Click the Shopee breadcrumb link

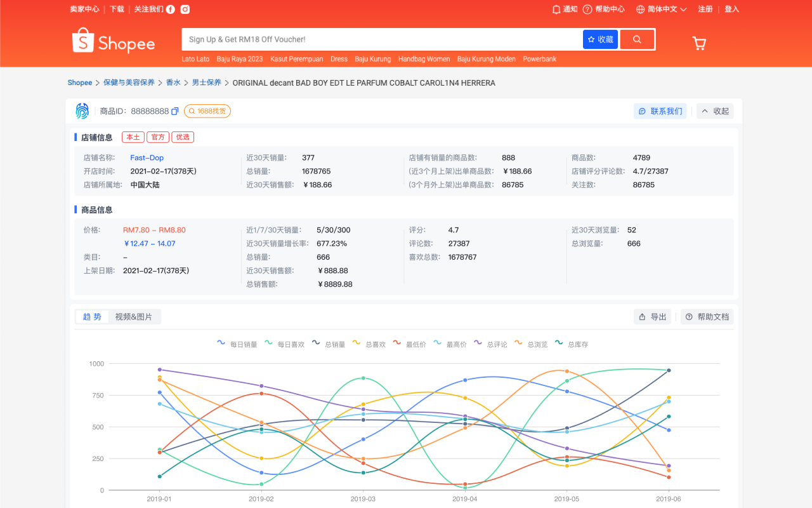click(80, 83)
